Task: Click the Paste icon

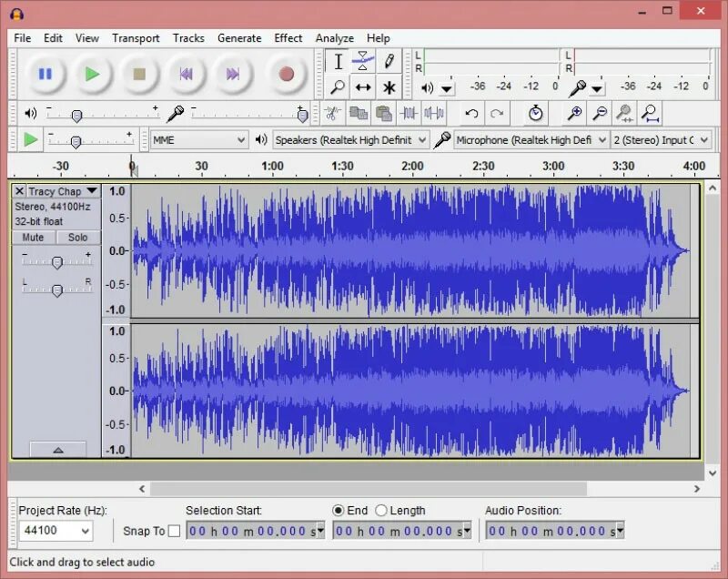Action: pos(383,113)
